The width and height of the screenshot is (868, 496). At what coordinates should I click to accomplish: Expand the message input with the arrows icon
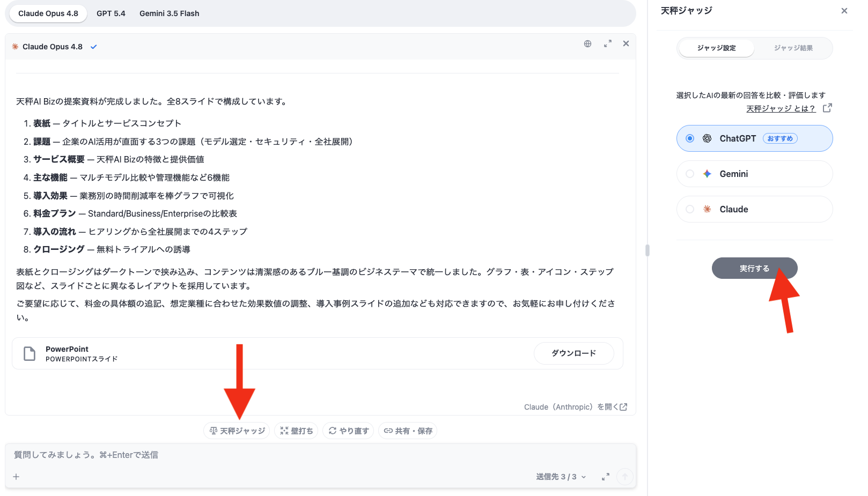coord(606,477)
